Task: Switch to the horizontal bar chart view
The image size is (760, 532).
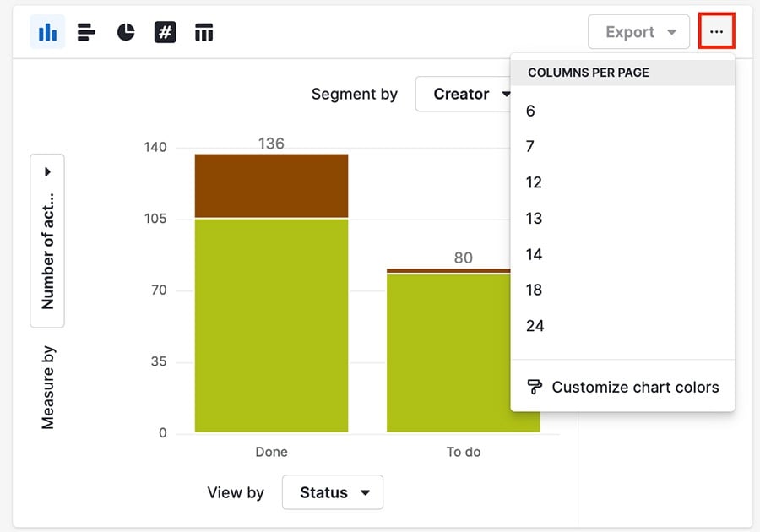Action: point(85,31)
